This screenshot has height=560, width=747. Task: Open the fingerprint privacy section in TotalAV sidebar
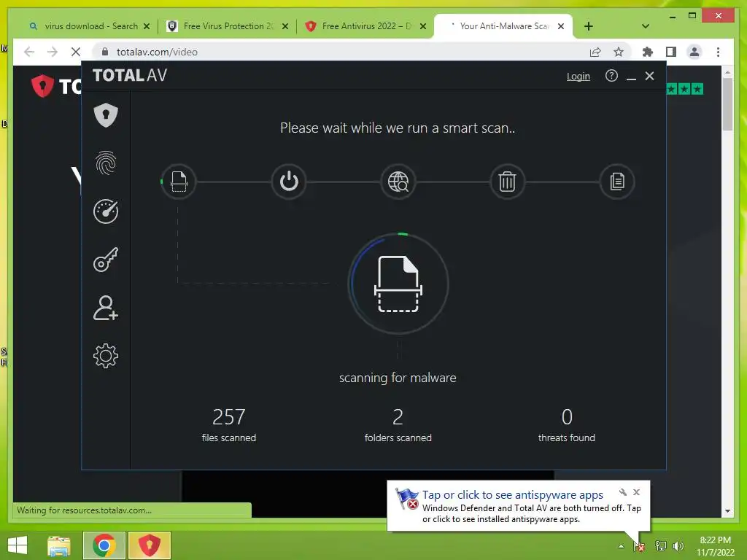pyautogui.click(x=106, y=163)
